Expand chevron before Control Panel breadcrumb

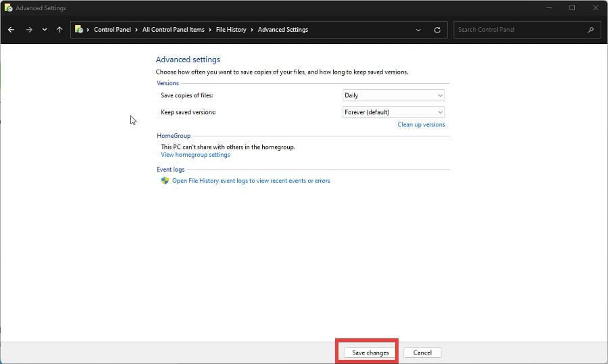88,30
